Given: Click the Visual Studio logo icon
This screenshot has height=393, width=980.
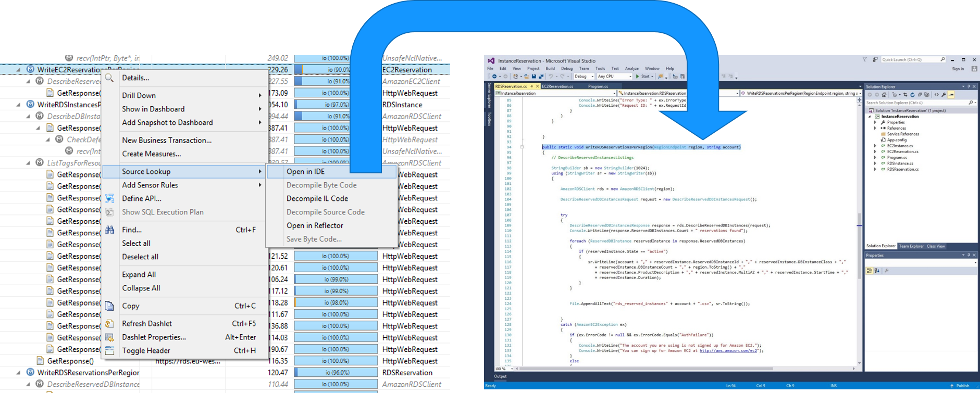Looking at the screenshot, I should [x=491, y=61].
